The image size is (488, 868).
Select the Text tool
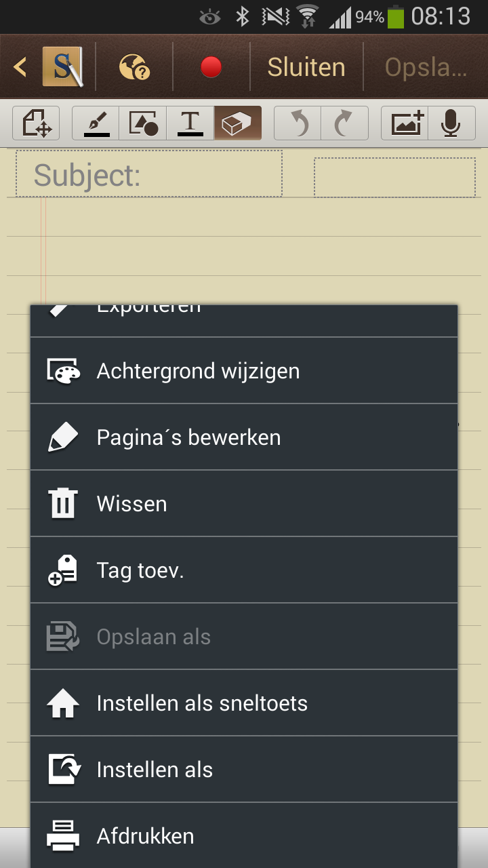190,123
